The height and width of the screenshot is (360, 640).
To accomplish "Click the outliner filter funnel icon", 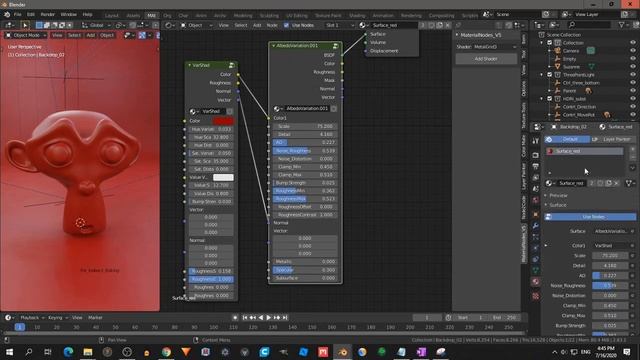I will [x=622, y=25].
